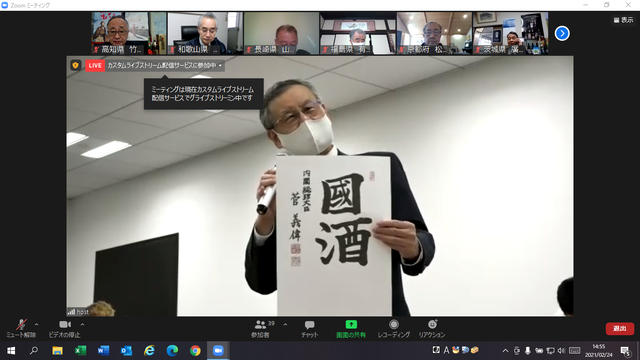
Task: Click the tray microphone icon
Action: (x=528, y=351)
